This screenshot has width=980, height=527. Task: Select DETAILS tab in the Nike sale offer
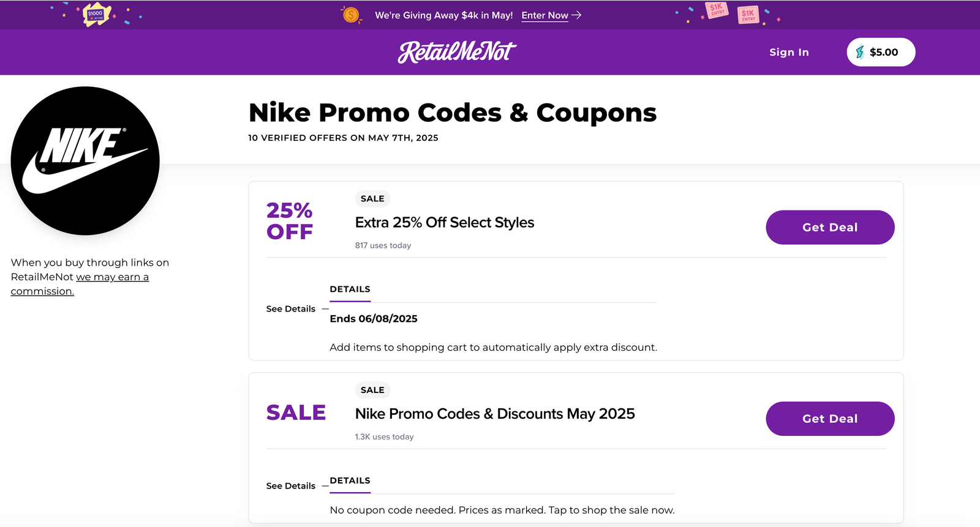(x=350, y=481)
